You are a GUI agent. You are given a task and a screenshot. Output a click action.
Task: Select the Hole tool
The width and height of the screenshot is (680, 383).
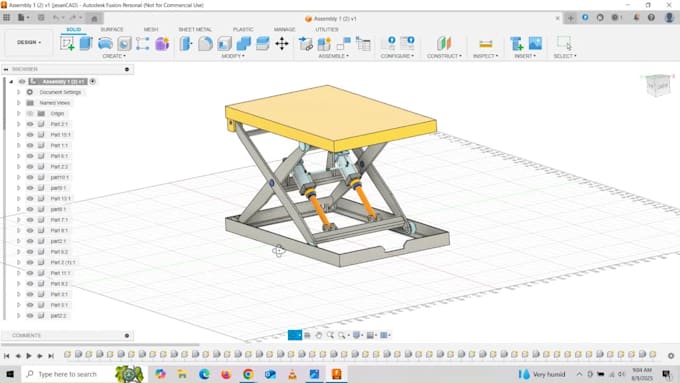(x=124, y=44)
